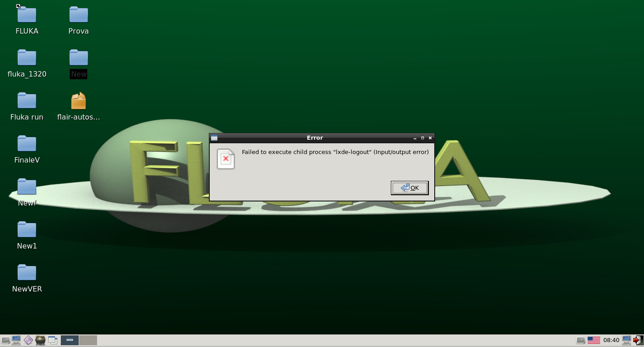The width and height of the screenshot is (644, 347).
Task: Select the highlighted New folder icon
Action: click(x=79, y=58)
